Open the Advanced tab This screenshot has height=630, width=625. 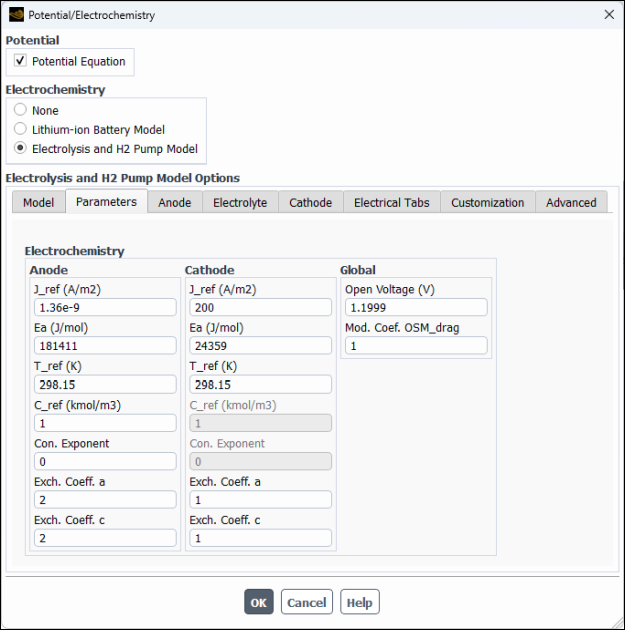[x=571, y=202]
